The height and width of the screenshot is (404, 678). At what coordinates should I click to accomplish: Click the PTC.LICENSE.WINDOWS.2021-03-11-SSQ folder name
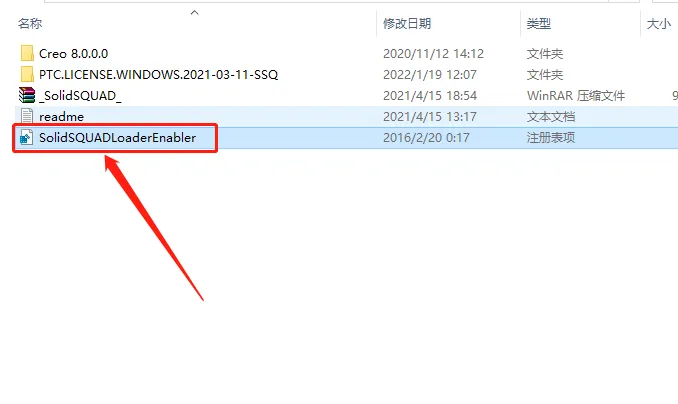coord(158,74)
